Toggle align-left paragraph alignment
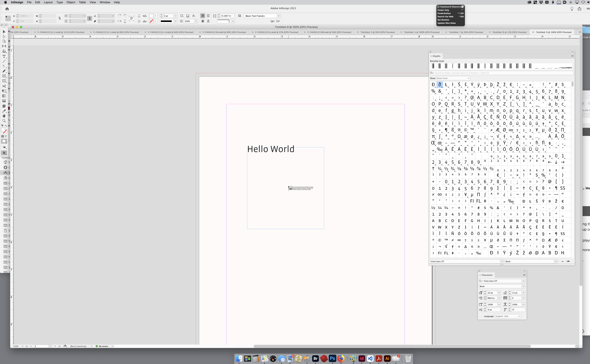The width and height of the screenshot is (590, 364). [202, 16]
